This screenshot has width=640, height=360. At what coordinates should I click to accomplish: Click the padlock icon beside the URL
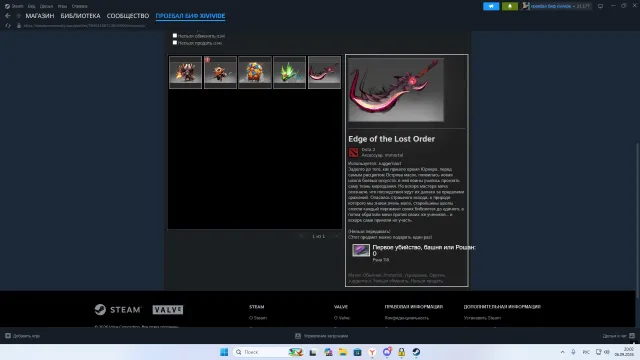tap(19, 25)
